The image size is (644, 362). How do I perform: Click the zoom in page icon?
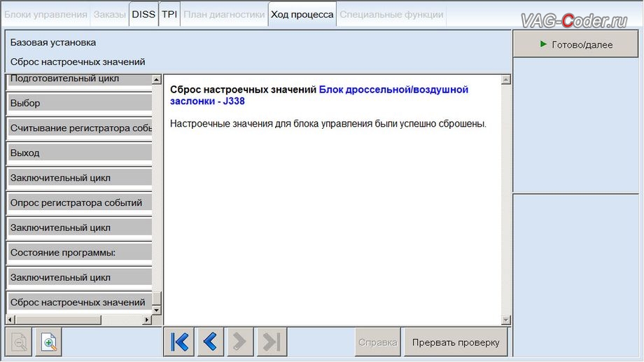click(49, 342)
